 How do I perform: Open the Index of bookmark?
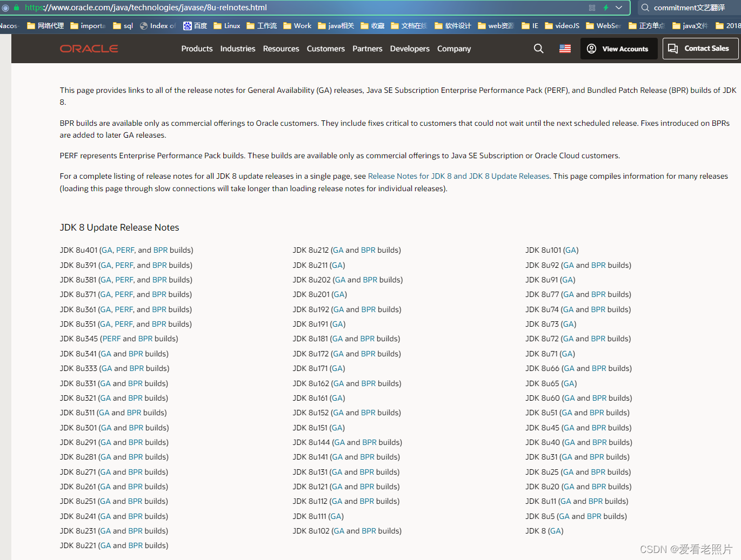tap(158, 25)
